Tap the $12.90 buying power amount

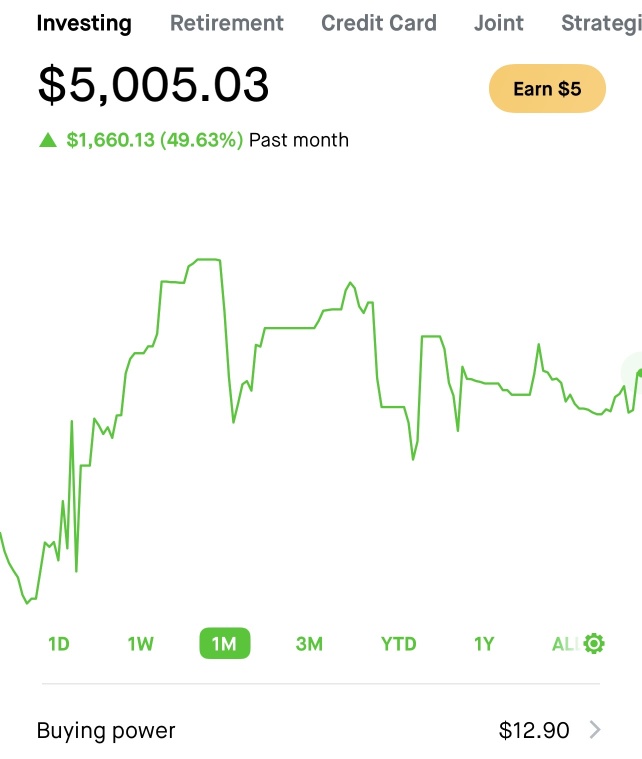pyautogui.click(x=534, y=730)
